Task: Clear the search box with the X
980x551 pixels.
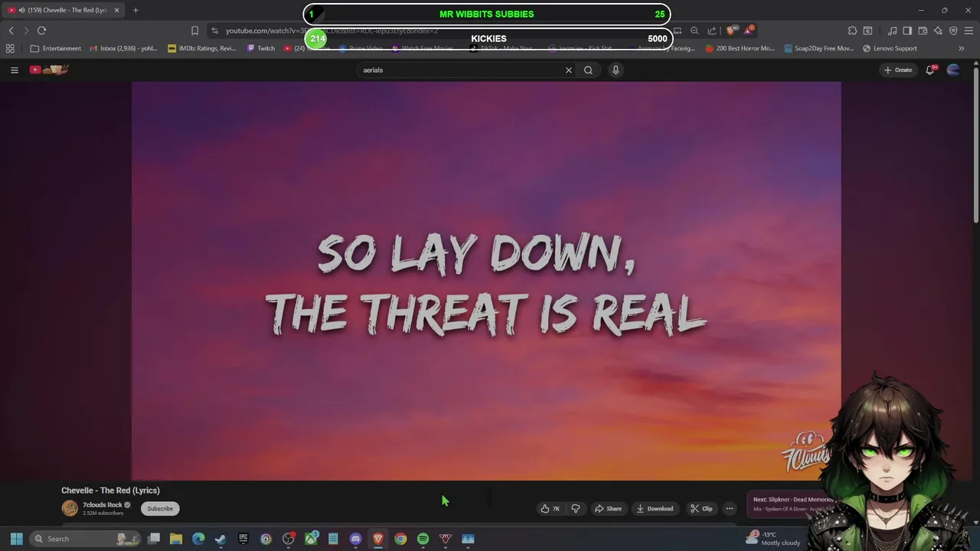Action: (x=569, y=70)
